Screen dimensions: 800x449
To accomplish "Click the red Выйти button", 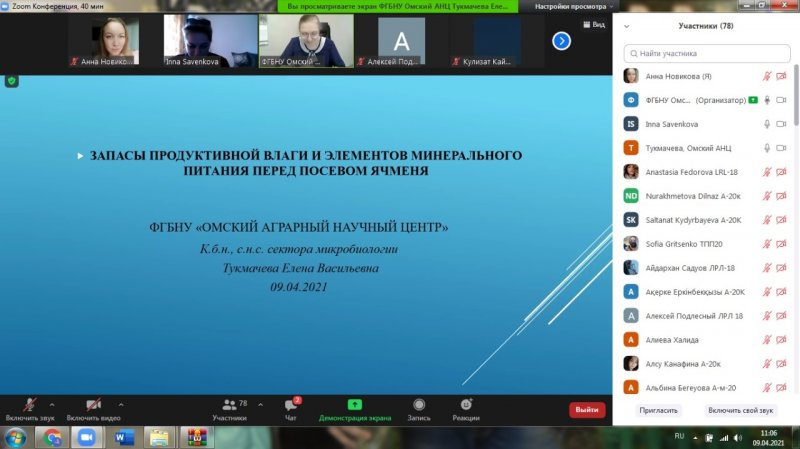I will [587, 410].
